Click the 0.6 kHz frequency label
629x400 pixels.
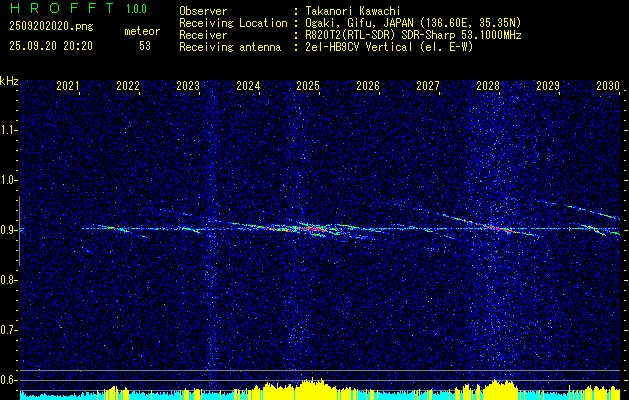tap(8, 380)
